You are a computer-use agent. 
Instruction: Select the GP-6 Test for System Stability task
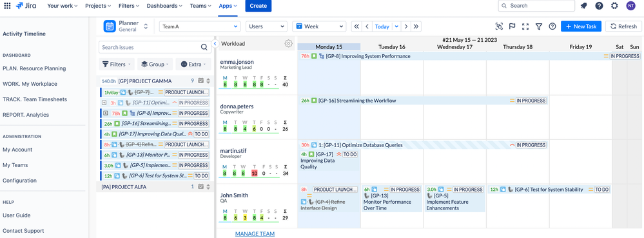549,190
